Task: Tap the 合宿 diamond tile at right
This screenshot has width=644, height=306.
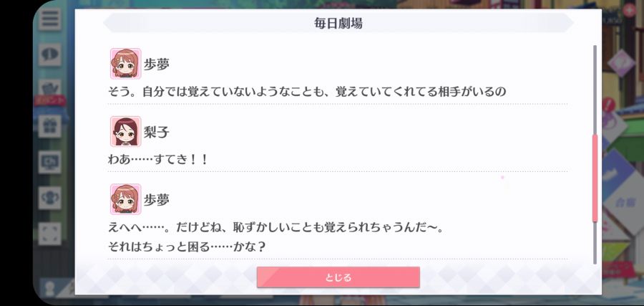Action: (x=624, y=201)
